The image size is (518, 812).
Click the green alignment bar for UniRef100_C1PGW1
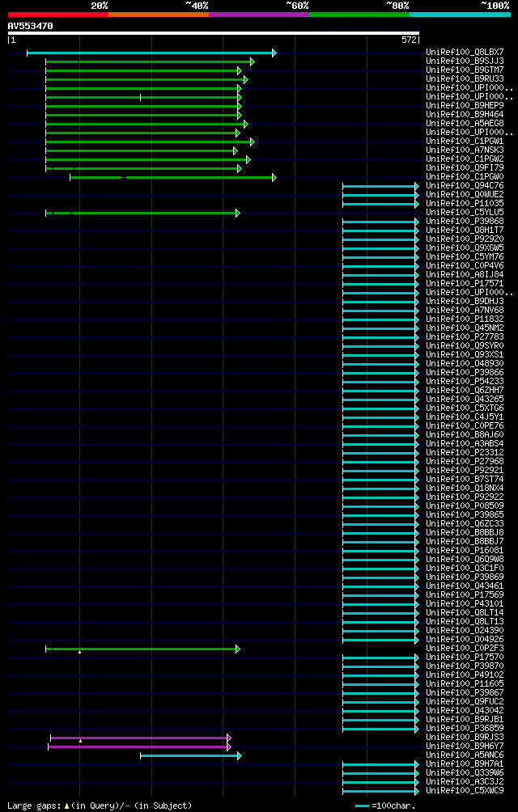click(150, 142)
